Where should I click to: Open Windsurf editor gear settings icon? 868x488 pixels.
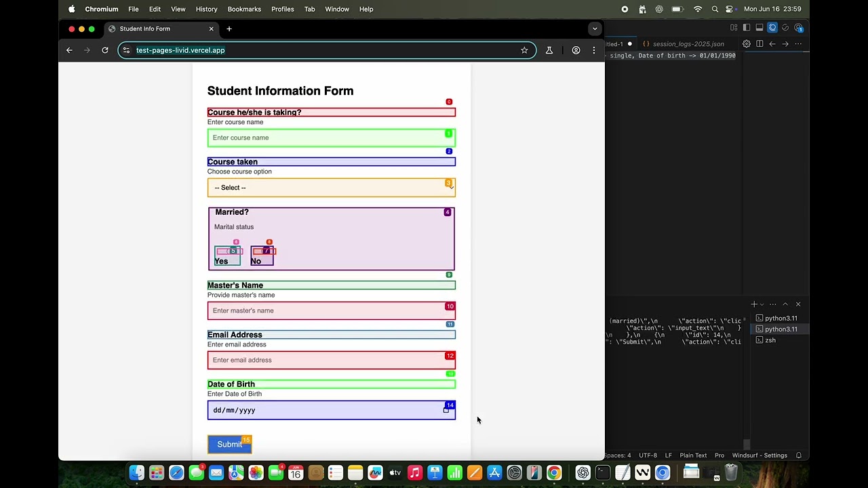point(747,44)
